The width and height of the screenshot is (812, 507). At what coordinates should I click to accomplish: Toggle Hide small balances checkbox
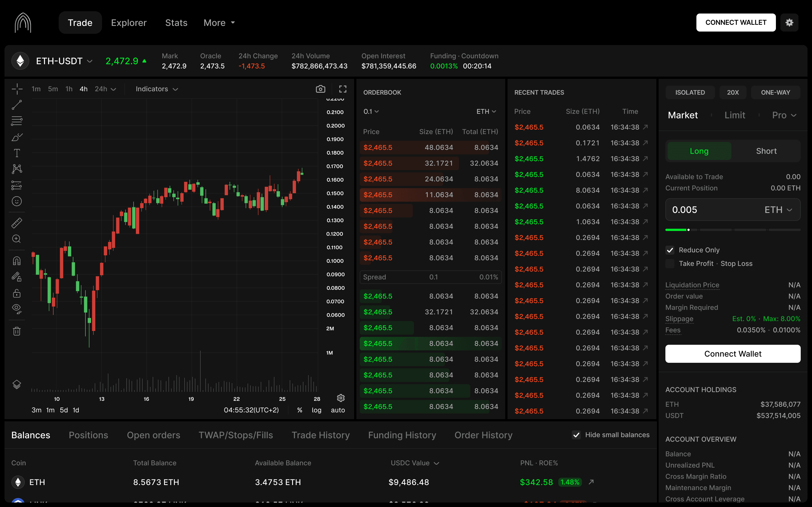(576, 435)
